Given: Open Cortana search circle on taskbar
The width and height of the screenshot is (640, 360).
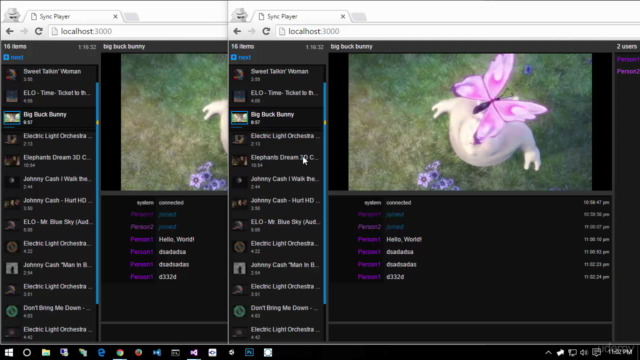Looking at the screenshot, I should point(27,352).
